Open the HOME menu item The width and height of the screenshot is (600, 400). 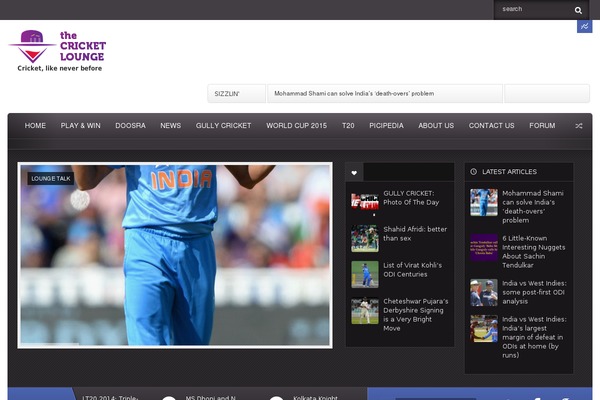(x=35, y=126)
